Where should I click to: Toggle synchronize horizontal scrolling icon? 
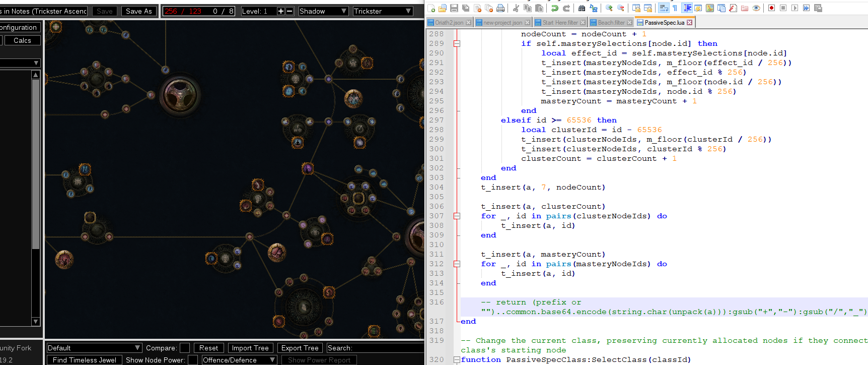[x=647, y=8]
